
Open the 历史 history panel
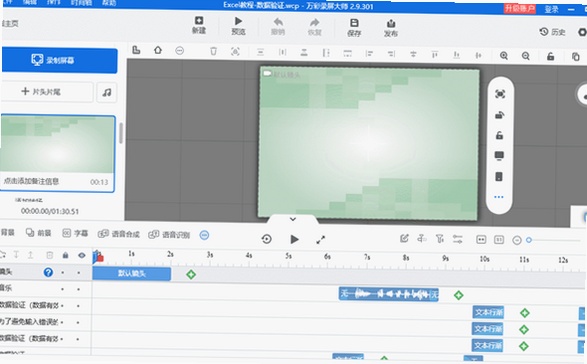tap(552, 32)
